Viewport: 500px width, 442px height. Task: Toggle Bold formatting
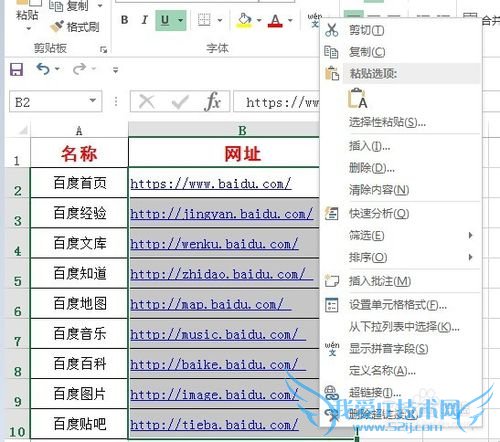point(125,20)
